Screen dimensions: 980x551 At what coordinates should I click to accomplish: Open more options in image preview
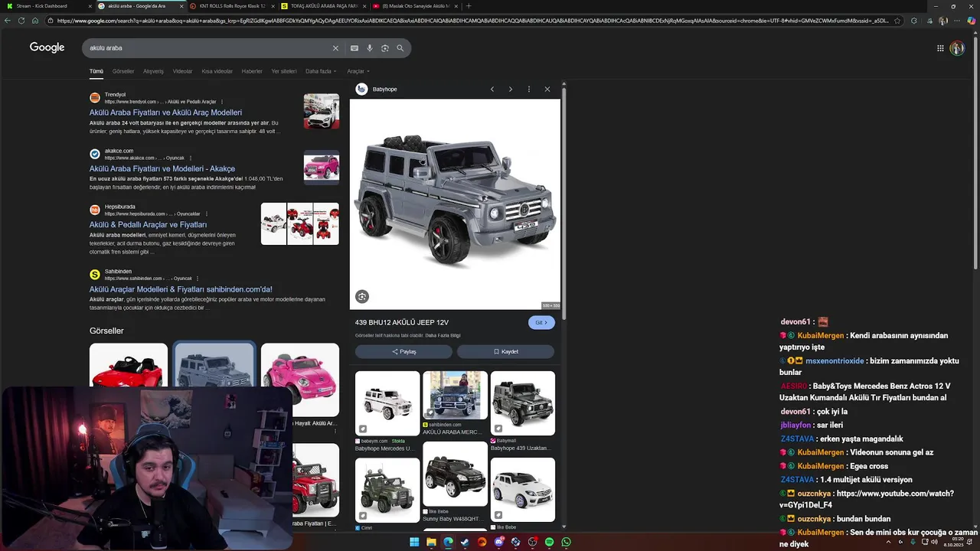click(528, 90)
